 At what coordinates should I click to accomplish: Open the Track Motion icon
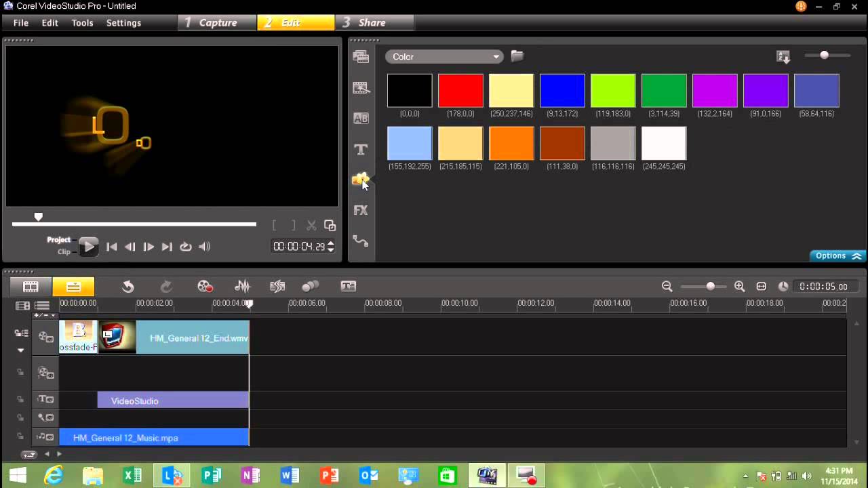[311, 287]
